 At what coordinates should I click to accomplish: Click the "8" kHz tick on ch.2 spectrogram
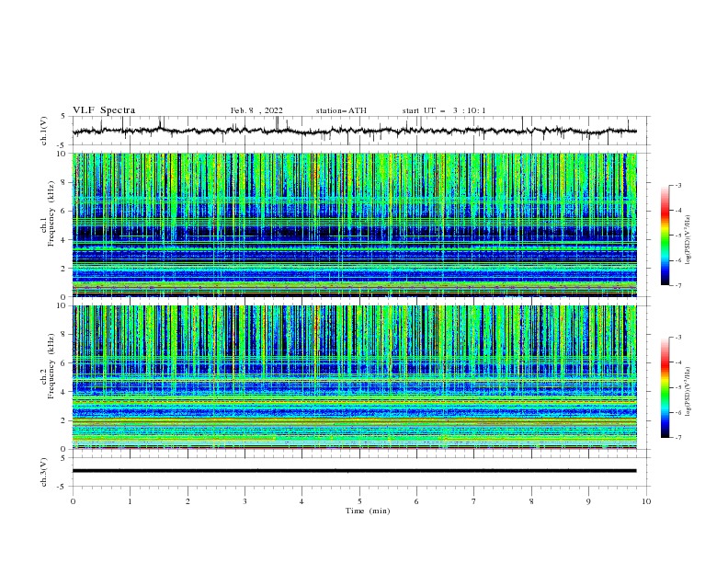point(64,334)
